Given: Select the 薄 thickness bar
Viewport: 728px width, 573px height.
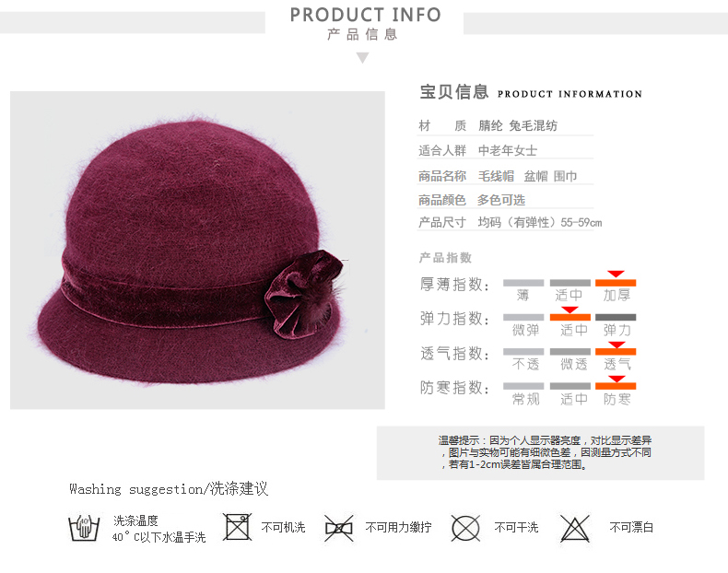Looking at the screenshot, I should [523, 283].
